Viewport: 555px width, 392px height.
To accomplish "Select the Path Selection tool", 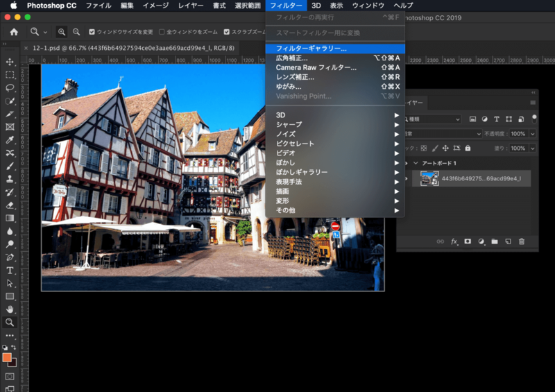I will 10,283.
